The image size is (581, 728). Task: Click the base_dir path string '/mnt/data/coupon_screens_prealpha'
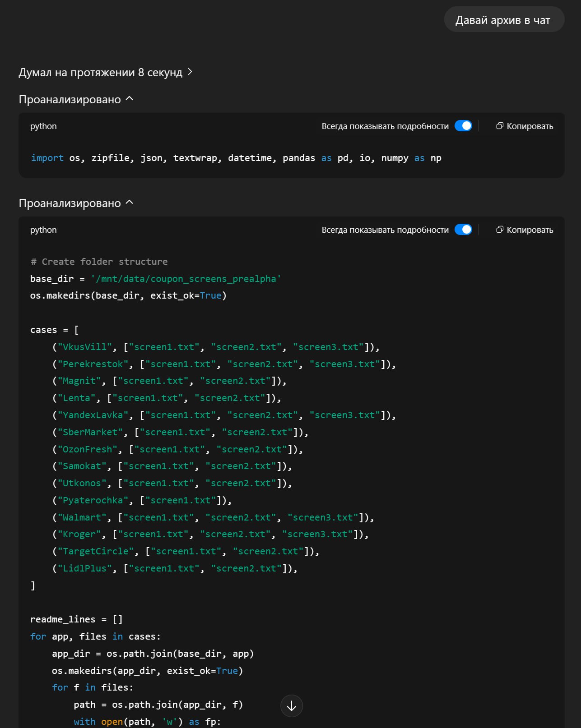click(x=186, y=279)
